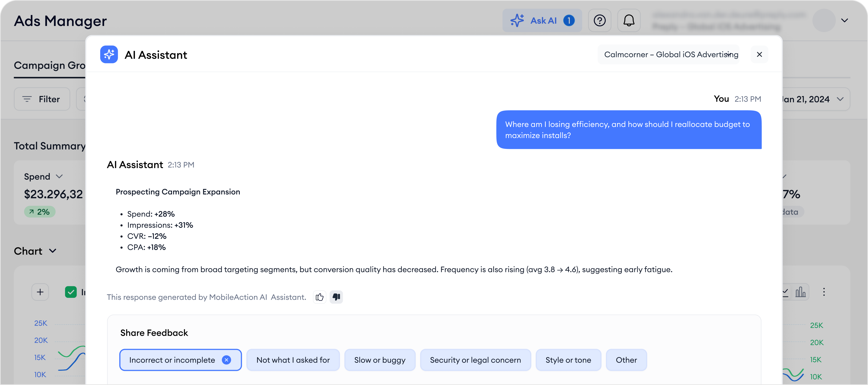Open the help question mark icon
Screen dimensions: 868x385
[x=599, y=21]
